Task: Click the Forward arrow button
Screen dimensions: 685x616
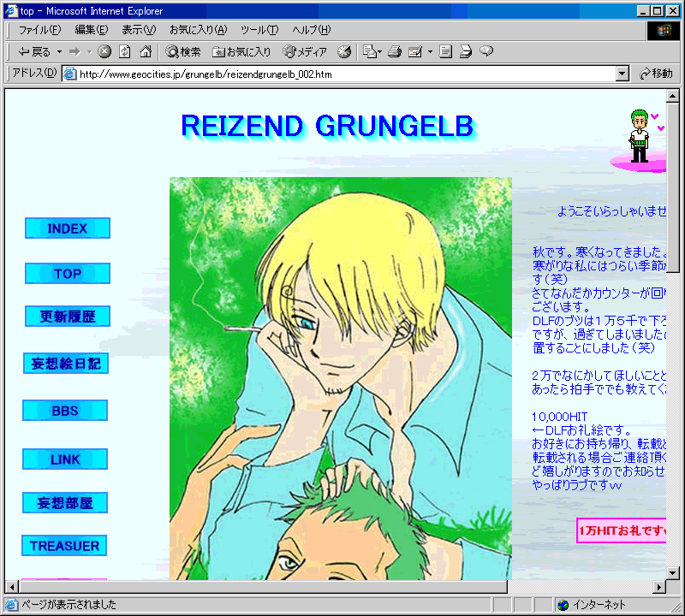Action: pyautogui.click(x=75, y=52)
